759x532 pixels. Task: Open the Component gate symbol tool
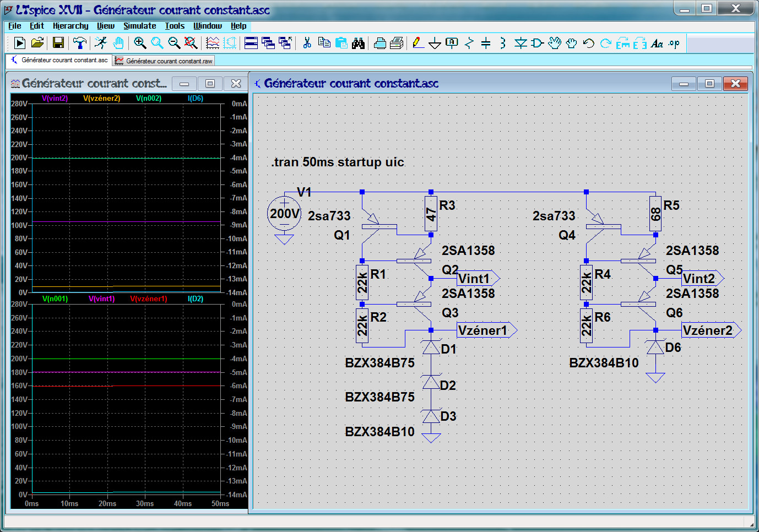(x=537, y=43)
